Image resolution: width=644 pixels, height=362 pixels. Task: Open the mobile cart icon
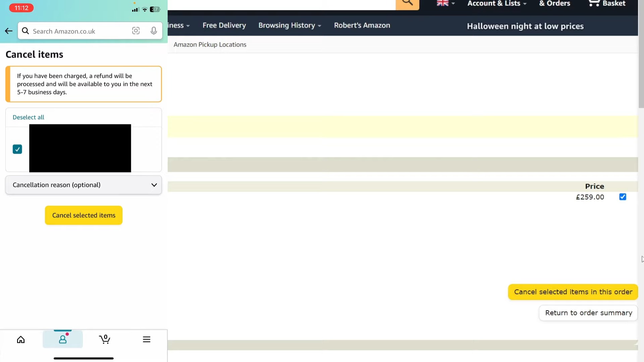tap(105, 339)
